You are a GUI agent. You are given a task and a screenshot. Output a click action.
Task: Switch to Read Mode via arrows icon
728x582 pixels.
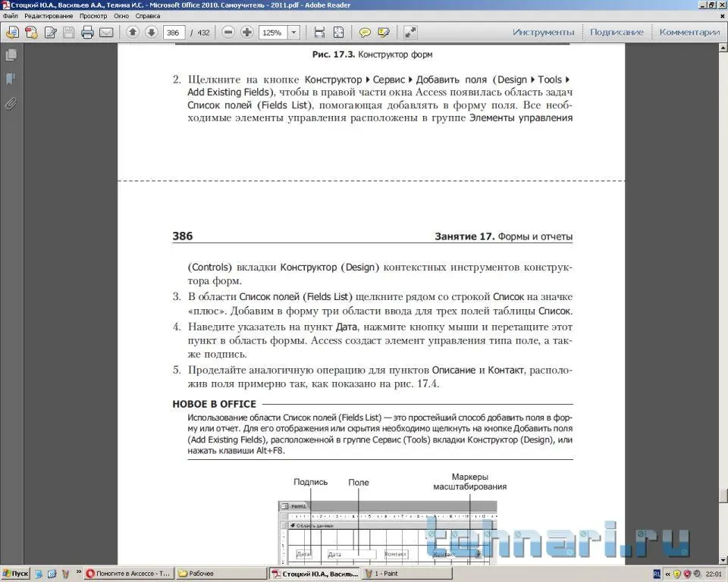[410, 33]
